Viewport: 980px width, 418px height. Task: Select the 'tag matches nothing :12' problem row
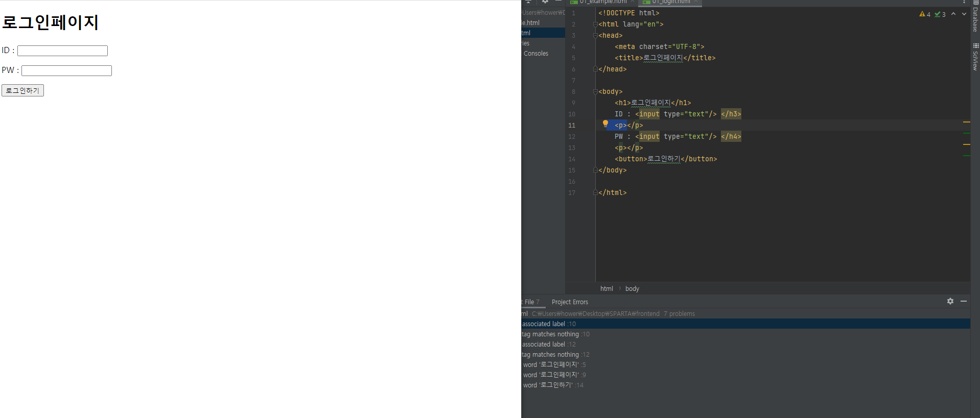tap(745, 355)
